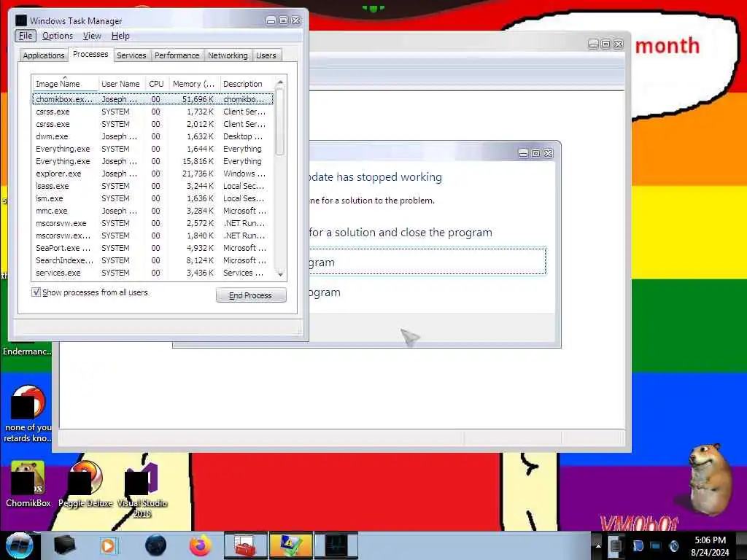Switch to the Networking tab

(x=228, y=55)
